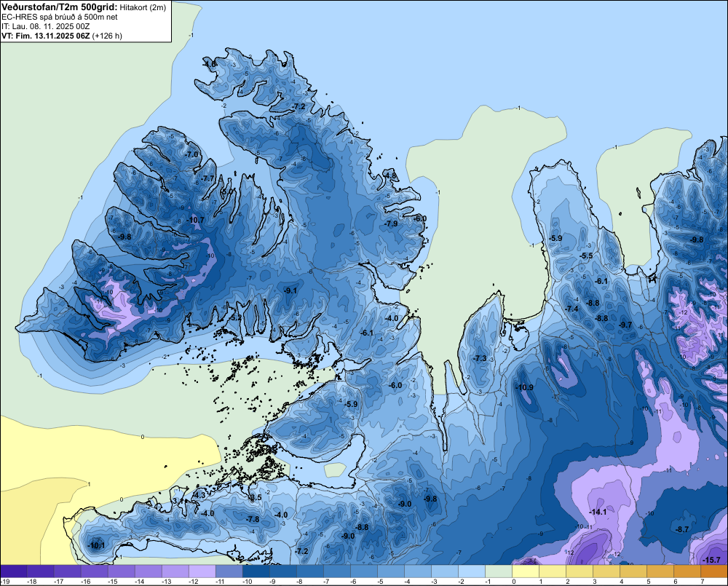The image size is (728, 586).
Task: Select legend swatch between -16 and -15
Action: [x=95, y=571]
